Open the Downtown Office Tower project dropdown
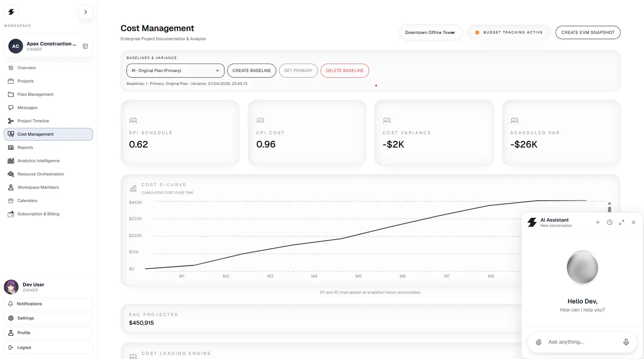The width and height of the screenshot is (644, 359). coord(431,32)
